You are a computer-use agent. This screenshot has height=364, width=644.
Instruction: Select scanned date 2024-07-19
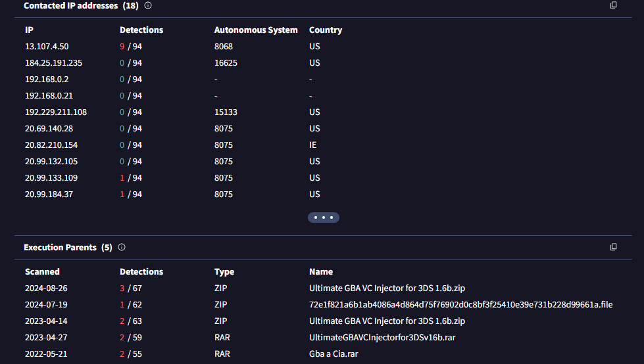[46, 304]
